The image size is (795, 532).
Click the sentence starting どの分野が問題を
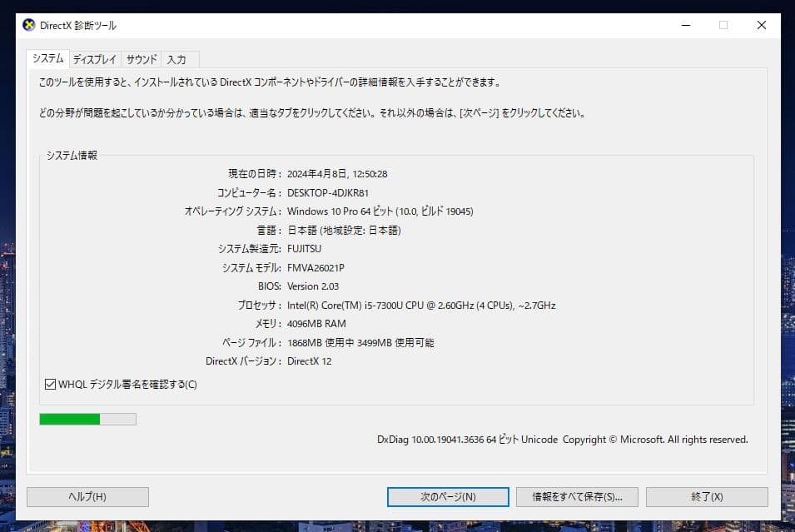[312, 113]
